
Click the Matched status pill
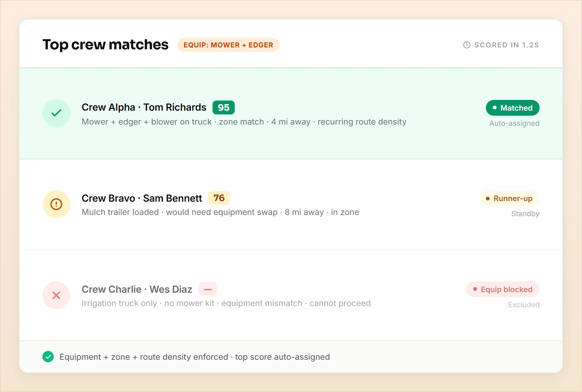click(512, 108)
